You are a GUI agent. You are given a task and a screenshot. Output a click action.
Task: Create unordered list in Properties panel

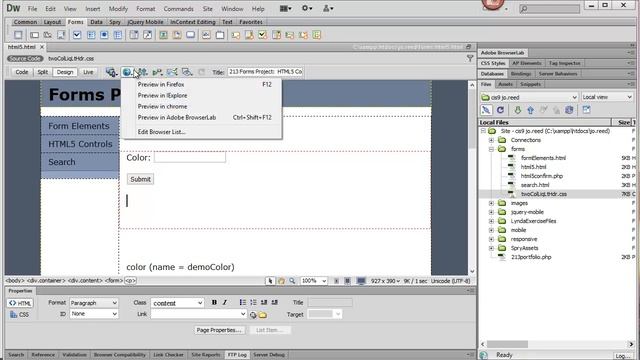point(242,302)
